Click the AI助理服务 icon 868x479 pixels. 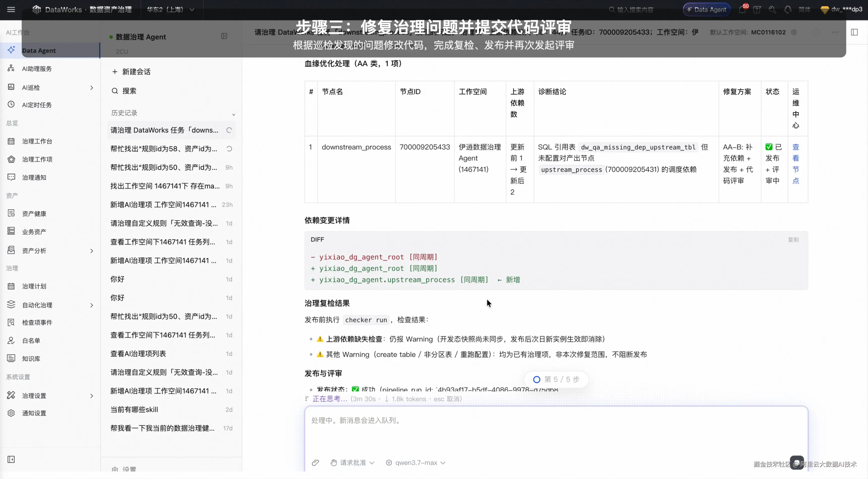click(11, 69)
